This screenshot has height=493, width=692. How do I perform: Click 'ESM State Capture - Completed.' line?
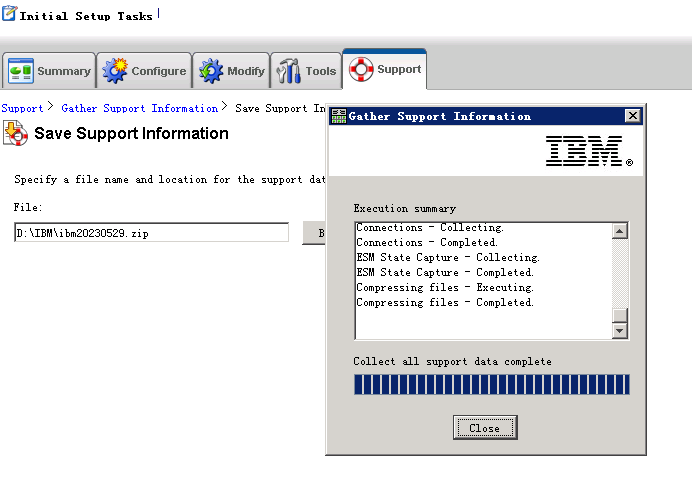click(x=445, y=272)
